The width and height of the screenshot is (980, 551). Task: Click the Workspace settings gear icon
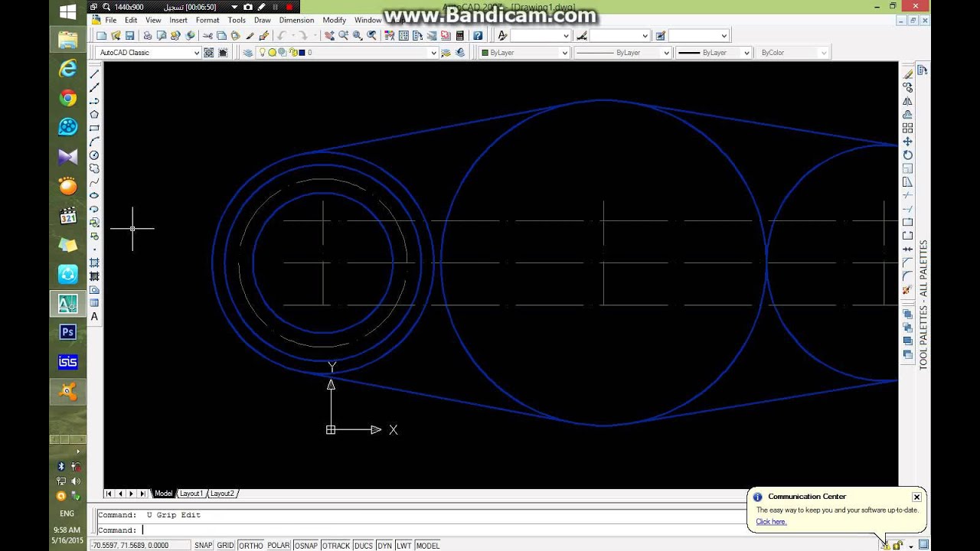(208, 53)
